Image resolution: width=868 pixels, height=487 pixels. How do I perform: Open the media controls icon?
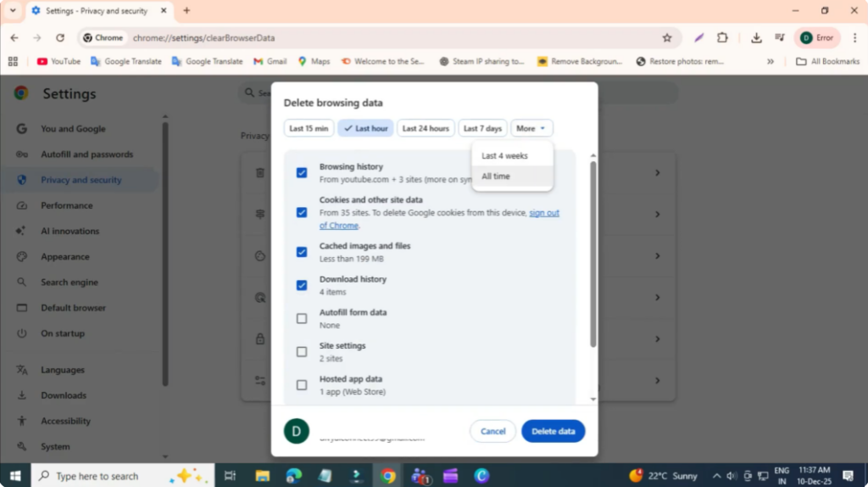(780, 37)
